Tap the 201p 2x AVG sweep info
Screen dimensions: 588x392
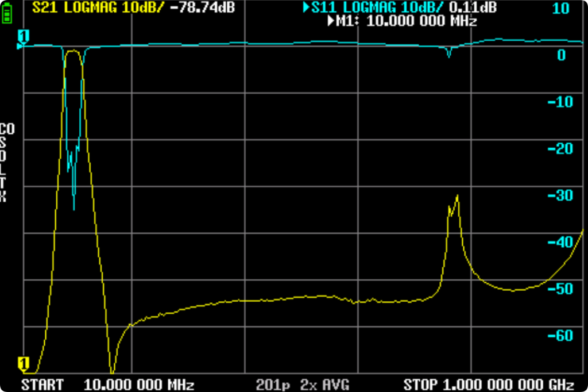(x=303, y=385)
